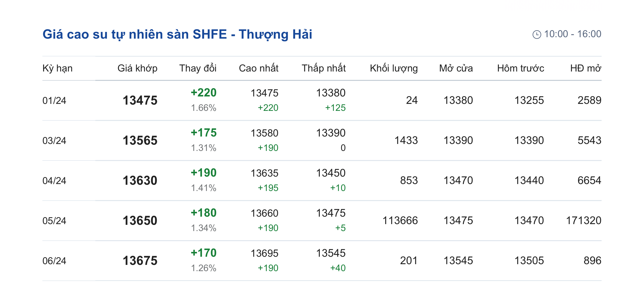Click the 06/24 contract term
This screenshot has height=298, width=644.
point(54,261)
